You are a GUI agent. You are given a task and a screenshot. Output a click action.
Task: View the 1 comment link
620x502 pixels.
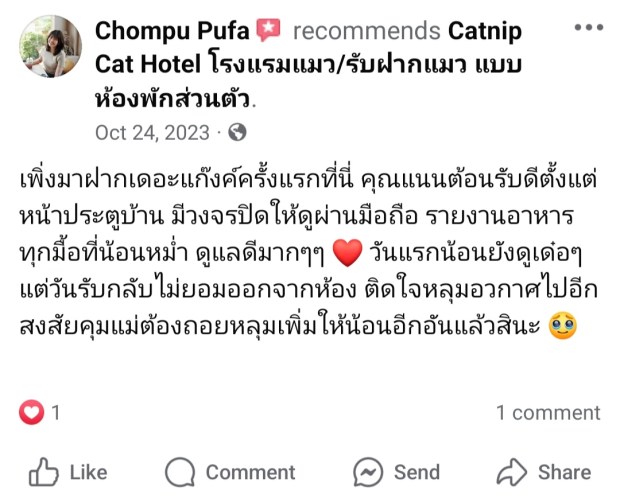pyautogui.click(x=548, y=412)
